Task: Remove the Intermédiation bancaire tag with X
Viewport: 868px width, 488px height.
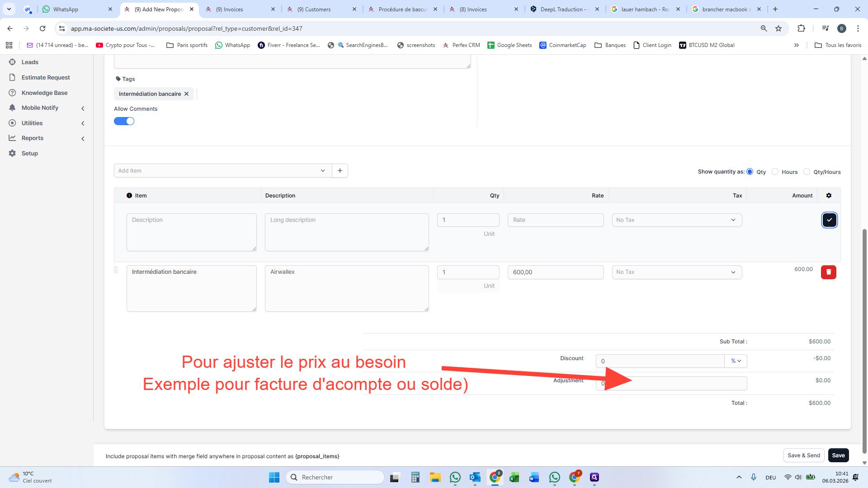Action: click(186, 94)
